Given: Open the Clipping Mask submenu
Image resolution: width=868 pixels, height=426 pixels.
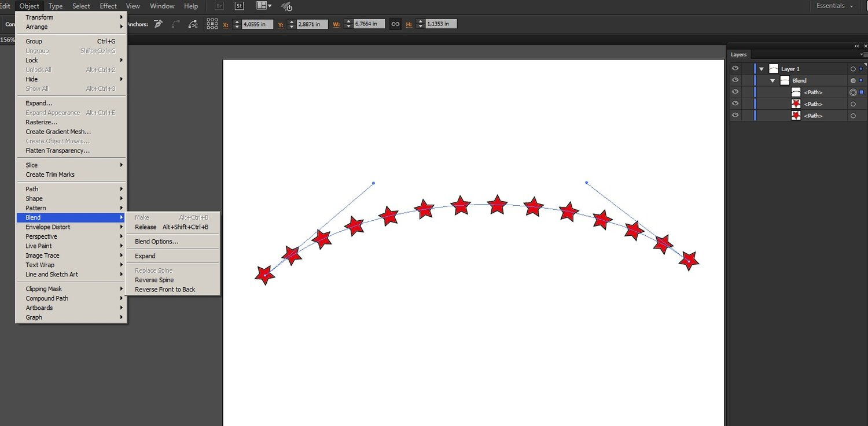Looking at the screenshot, I should click(x=71, y=289).
